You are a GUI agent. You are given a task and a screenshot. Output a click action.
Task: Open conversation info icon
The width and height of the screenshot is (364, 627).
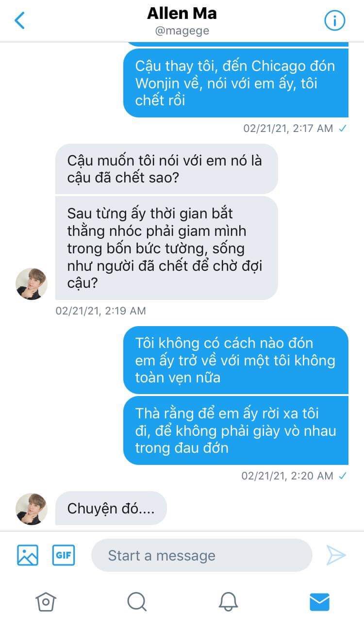tap(334, 21)
